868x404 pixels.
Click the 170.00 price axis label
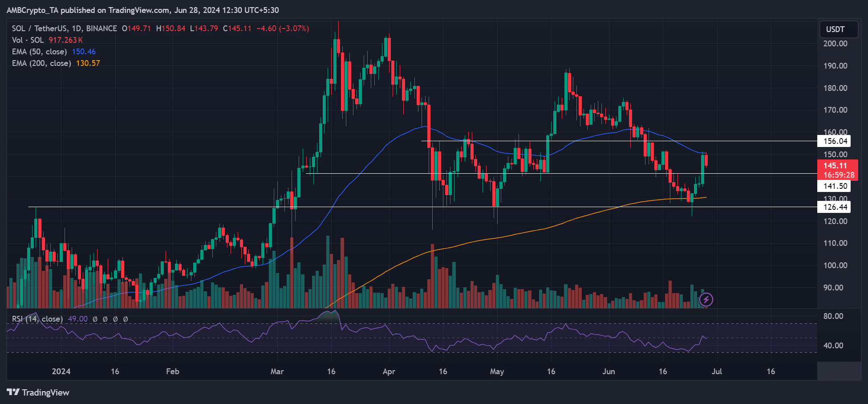[x=836, y=110]
